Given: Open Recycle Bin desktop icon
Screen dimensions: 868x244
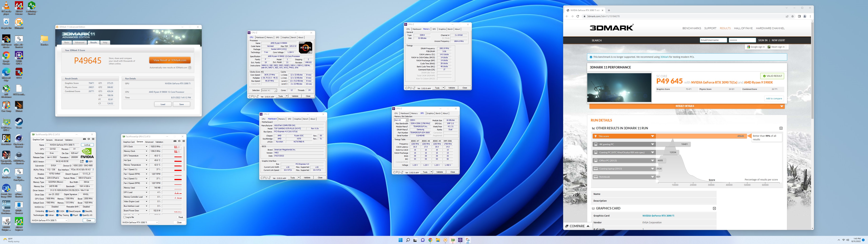Looking at the screenshot, I should tap(6, 23).
